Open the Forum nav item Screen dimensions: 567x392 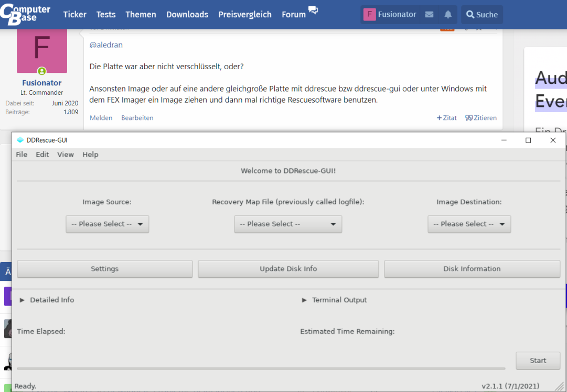coord(294,15)
